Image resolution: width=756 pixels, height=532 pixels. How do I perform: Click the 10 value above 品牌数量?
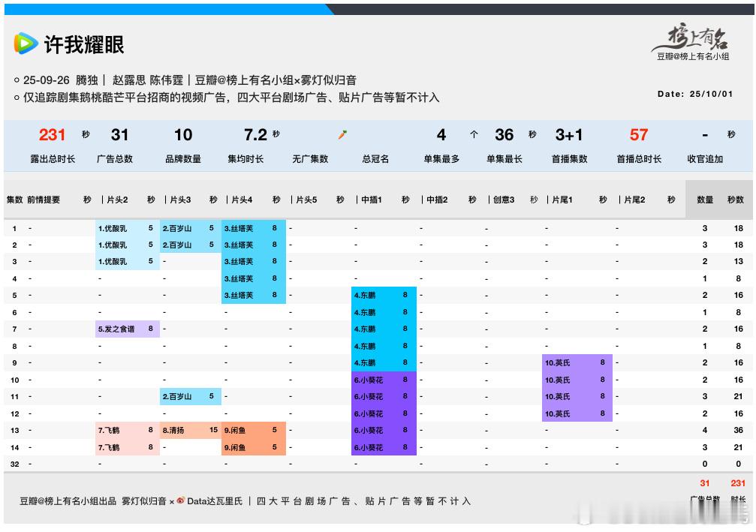[x=183, y=134]
